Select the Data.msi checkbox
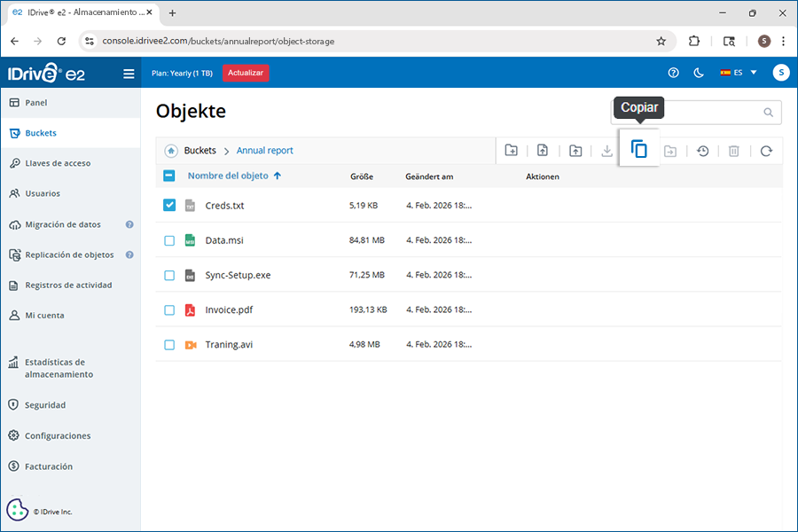 point(169,240)
